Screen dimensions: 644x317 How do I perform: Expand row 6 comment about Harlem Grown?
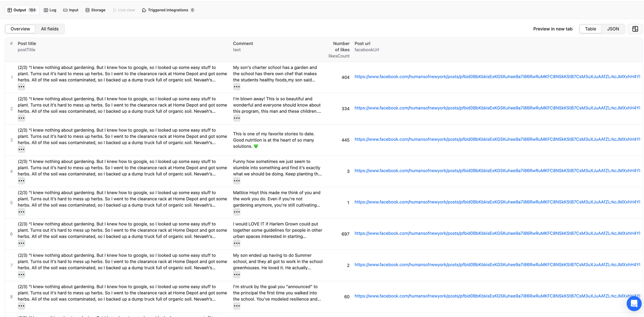pos(237,243)
